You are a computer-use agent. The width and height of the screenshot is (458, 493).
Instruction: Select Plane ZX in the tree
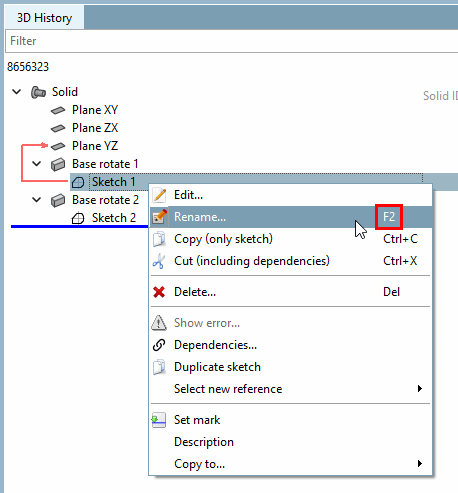pos(95,128)
